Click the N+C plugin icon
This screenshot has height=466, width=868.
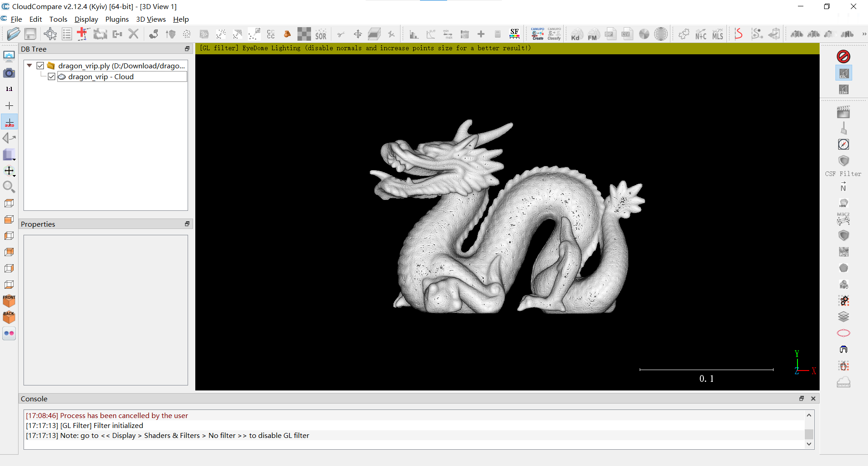701,34
